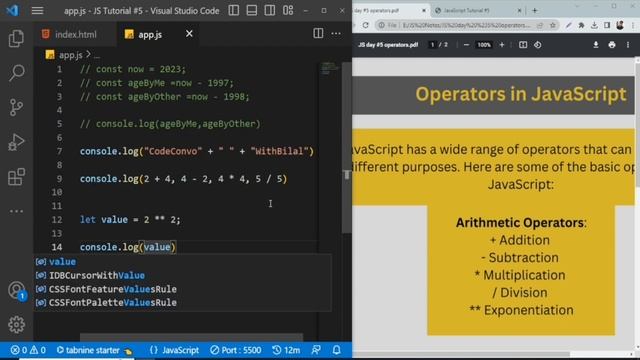Open browser downloads icon
640x360 pixels.
click(x=594, y=25)
